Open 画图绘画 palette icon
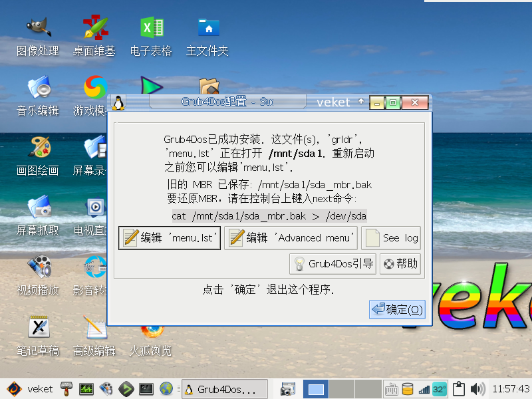This screenshot has width=532, height=399. tap(39, 146)
